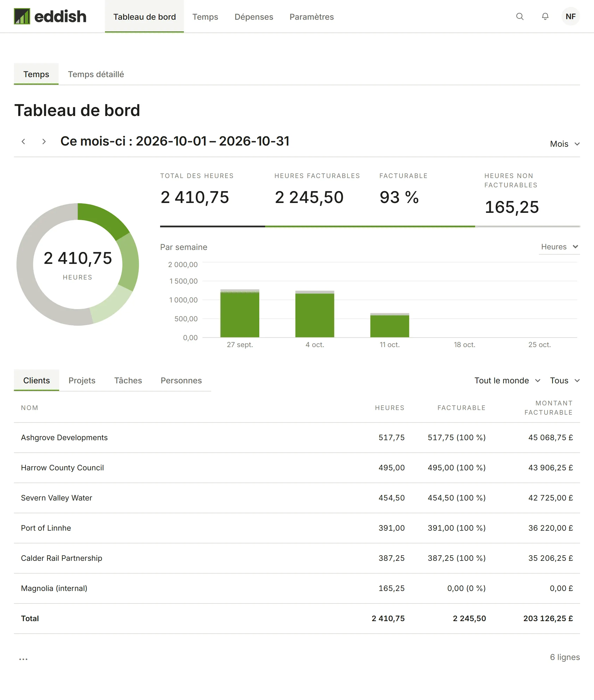
Task: Switch to the Personnes tab
Action: pos(181,380)
